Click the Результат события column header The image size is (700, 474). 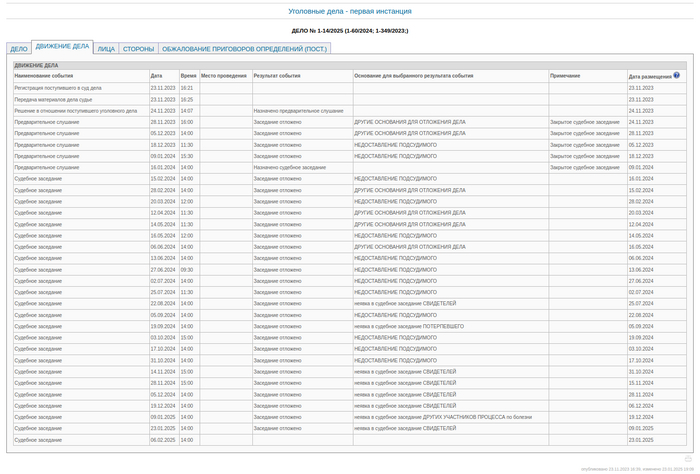277,76
